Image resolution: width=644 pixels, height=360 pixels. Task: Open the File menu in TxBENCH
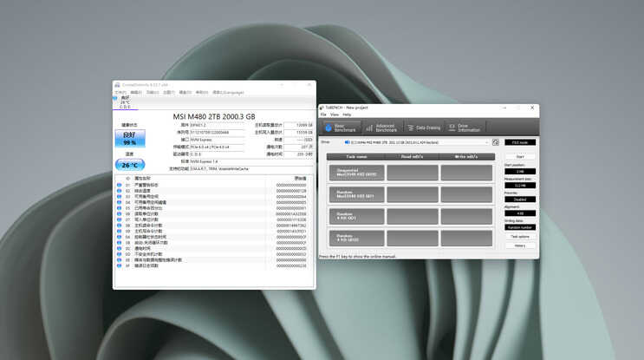[x=323, y=115]
